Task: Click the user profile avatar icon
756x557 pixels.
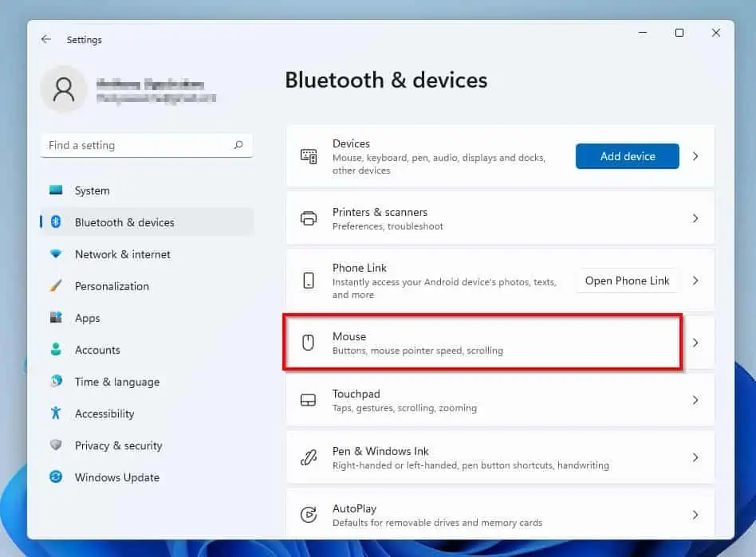Action: pyautogui.click(x=64, y=89)
